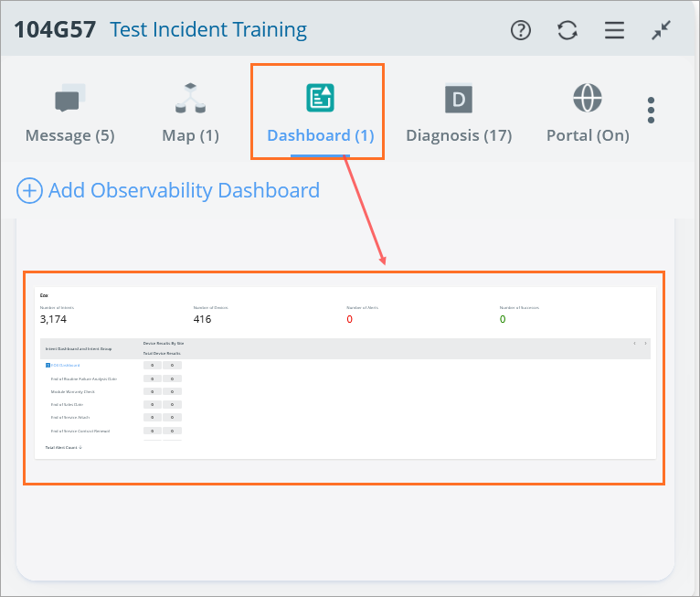Screen dimensions: 700x597
Task: Click the right arrow in dashboard table header
Action: (x=645, y=344)
